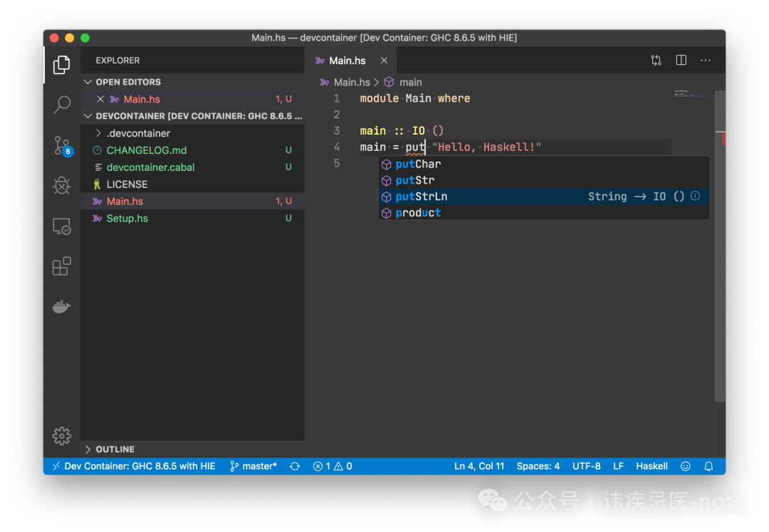Open the Search view icon

point(62,105)
